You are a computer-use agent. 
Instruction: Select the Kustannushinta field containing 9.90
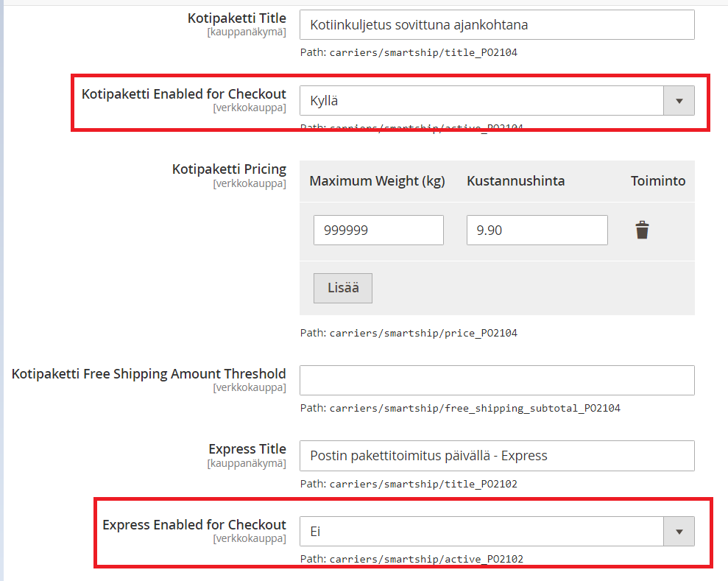tap(537, 230)
